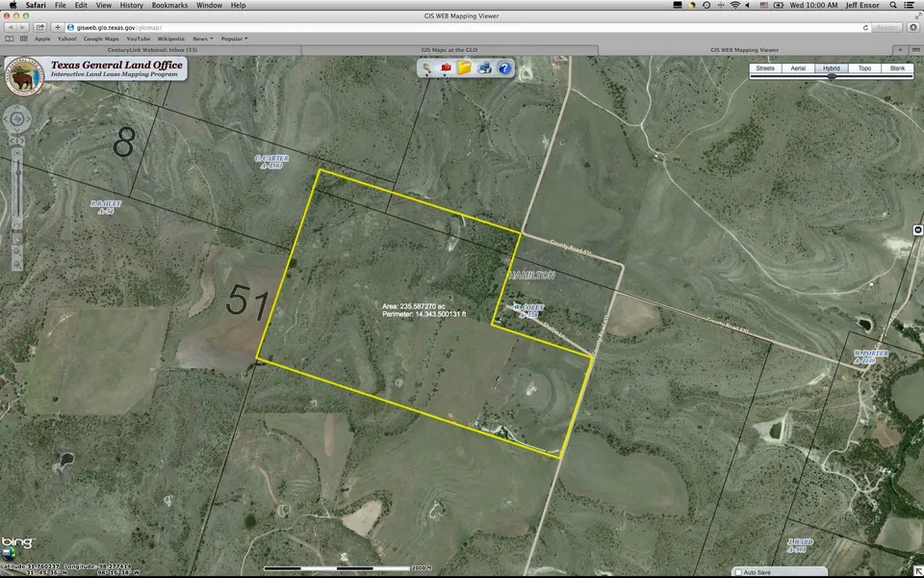Switch to the GIS Maps at the GLO tab
The image size is (924, 578).
(x=449, y=49)
